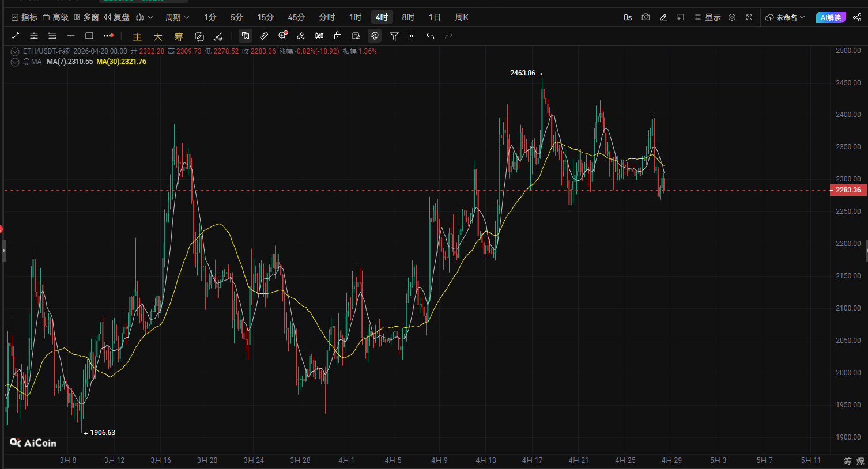Click the looped-arrows drawing icon after 筹
868x469 pixels.
point(199,36)
